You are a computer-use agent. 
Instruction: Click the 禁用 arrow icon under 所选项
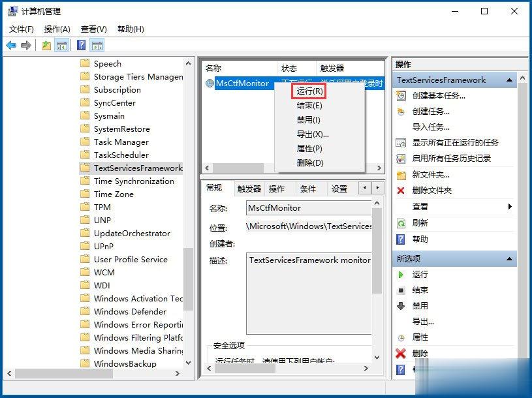[x=400, y=305]
